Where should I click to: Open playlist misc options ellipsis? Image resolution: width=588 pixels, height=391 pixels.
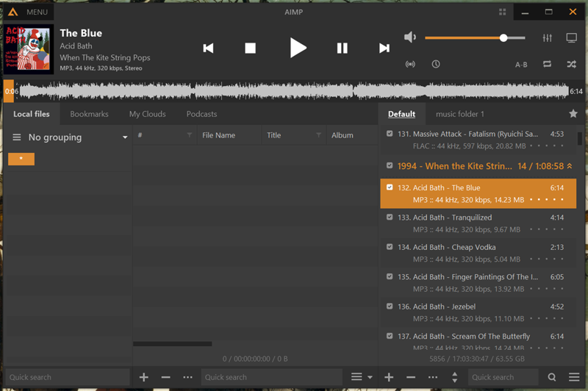[433, 377]
